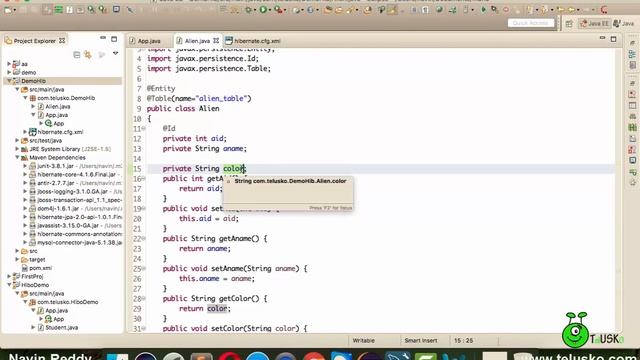
Task: Switch to the Java EE perspective
Action: [x=595, y=24]
